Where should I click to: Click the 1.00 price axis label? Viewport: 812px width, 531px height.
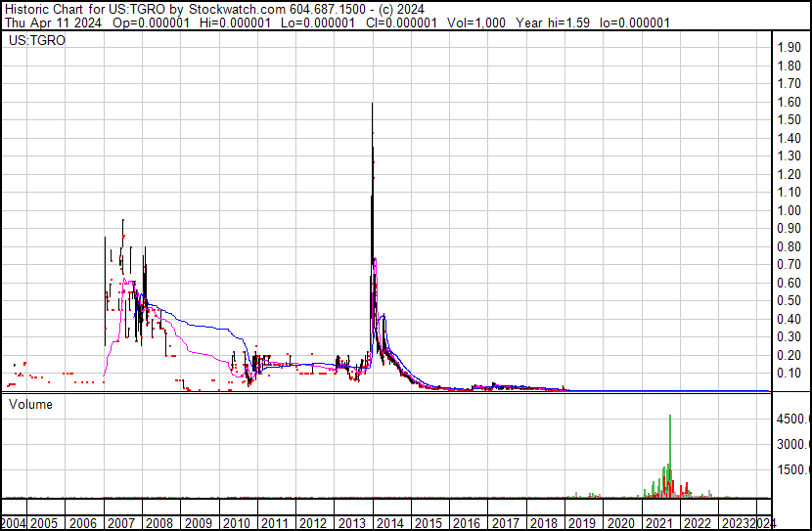pos(789,210)
